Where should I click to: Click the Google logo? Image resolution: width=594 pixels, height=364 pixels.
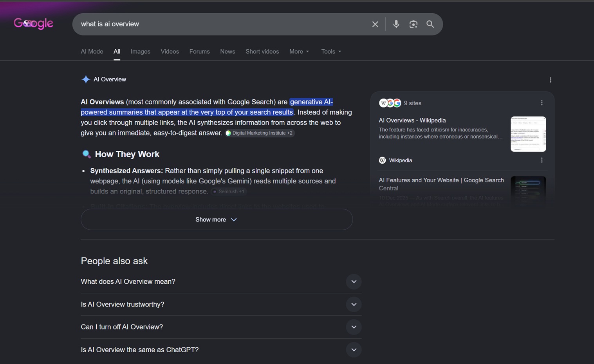33,24
